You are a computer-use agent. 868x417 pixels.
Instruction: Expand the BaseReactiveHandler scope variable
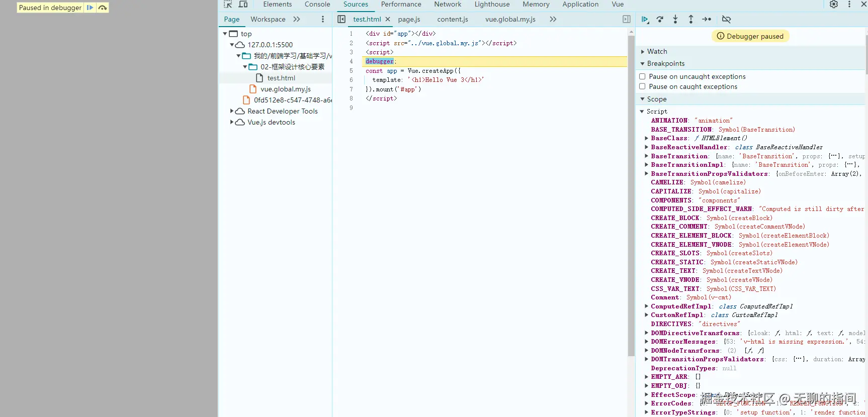[x=647, y=147]
